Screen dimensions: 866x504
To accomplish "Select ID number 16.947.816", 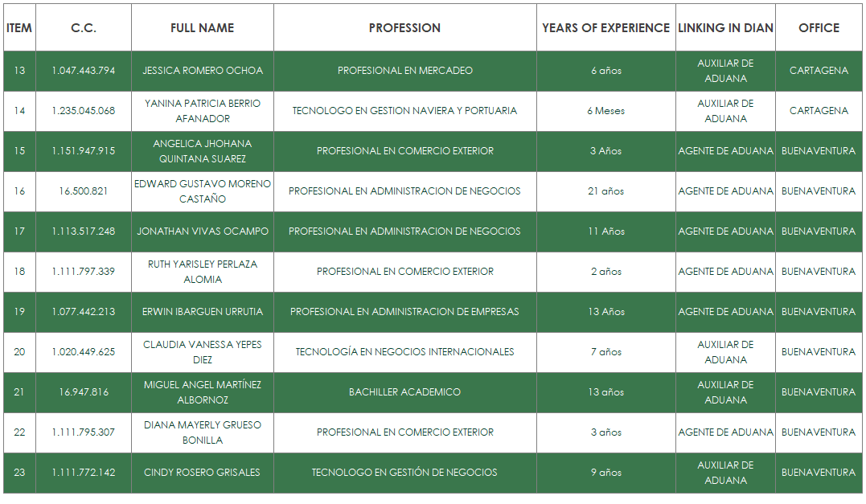I will [84, 392].
